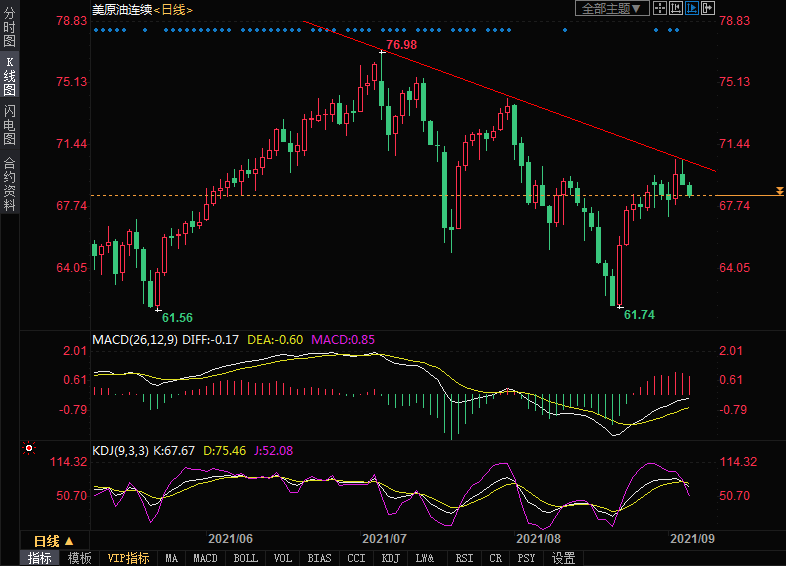
Task: Open 设置 indicator settings
Action: coord(564,558)
